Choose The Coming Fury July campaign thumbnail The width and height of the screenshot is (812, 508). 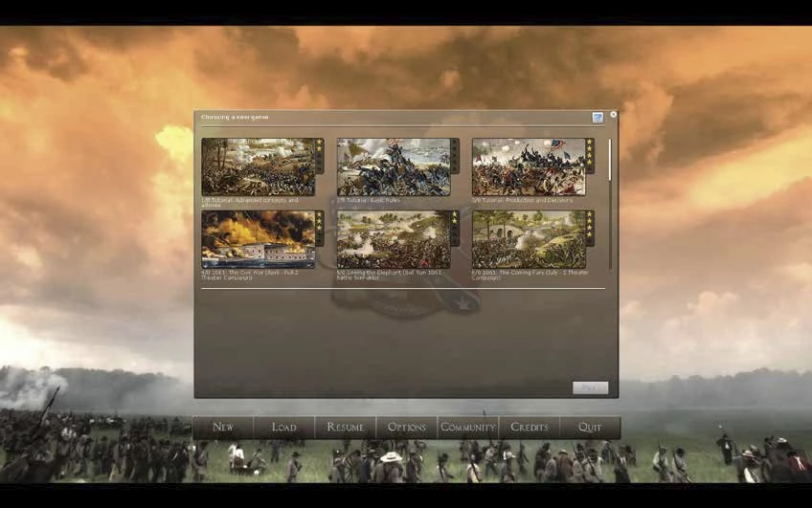pos(529,239)
